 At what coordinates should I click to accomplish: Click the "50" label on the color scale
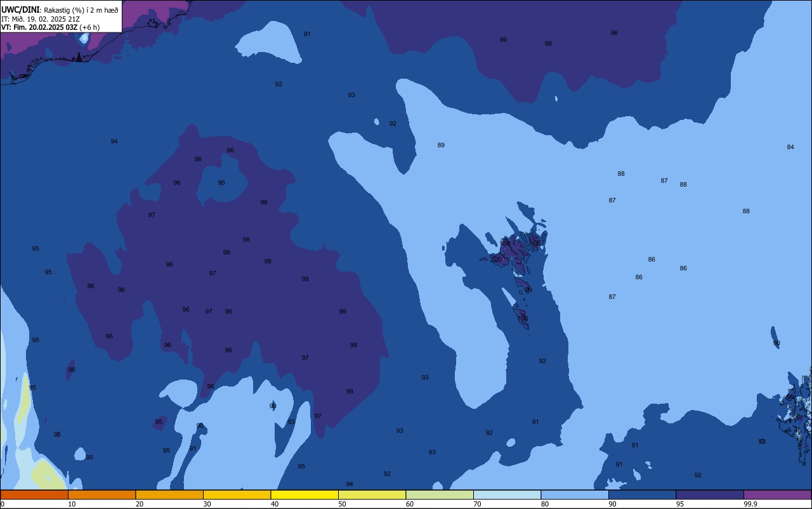click(x=342, y=504)
